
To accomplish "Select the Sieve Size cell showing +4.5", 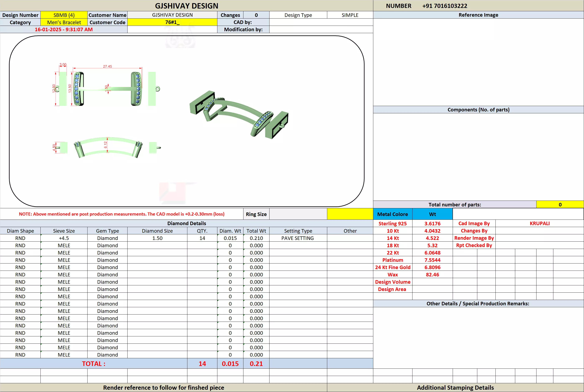I will click(64, 238).
